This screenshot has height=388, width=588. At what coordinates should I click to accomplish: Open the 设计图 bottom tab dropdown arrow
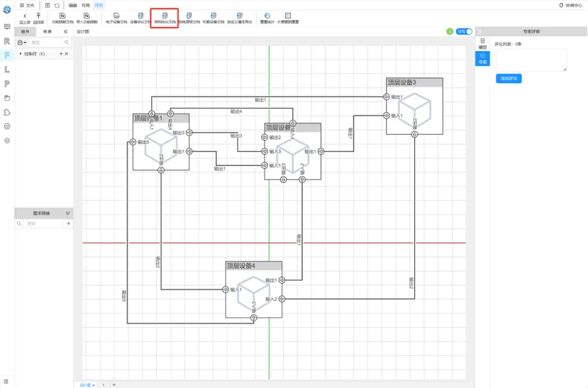[x=94, y=385]
